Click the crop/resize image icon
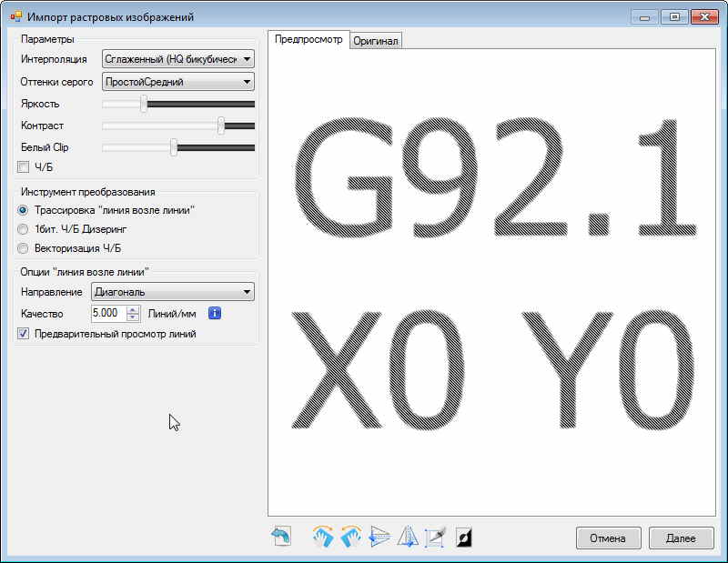This screenshot has height=563, width=728. pyautogui.click(x=435, y=537)
